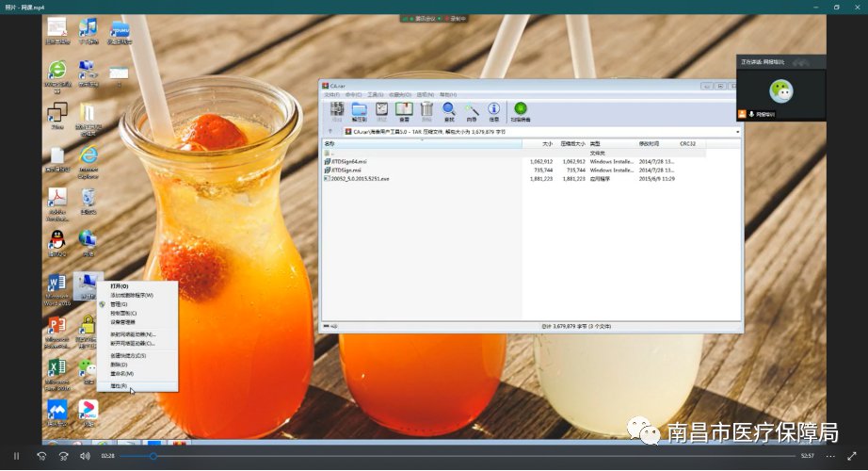Image resolution: width=868 pixels, height=471 pixels.
Task: Click the 名称 column header to sort
Action: 330,143
